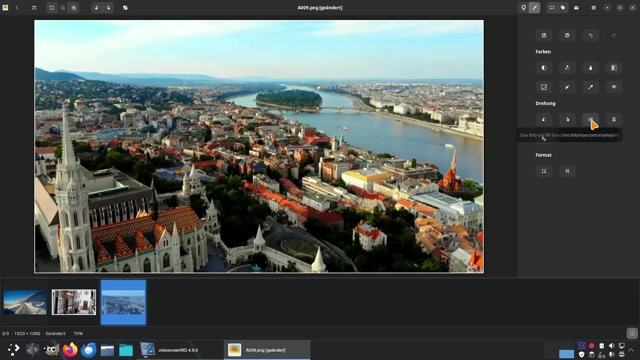Rotate image right in the Drehung section
Screen dimensions: 640x360
(x=567, y=120)
